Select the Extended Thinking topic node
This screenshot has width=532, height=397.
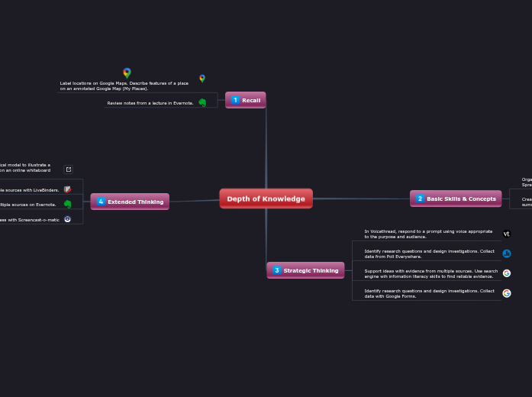(x=130, y=202)
